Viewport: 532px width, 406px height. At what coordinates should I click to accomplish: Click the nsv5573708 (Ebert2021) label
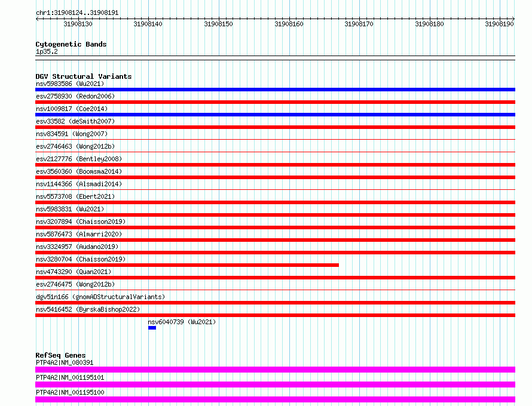click(x=75, y=196)
